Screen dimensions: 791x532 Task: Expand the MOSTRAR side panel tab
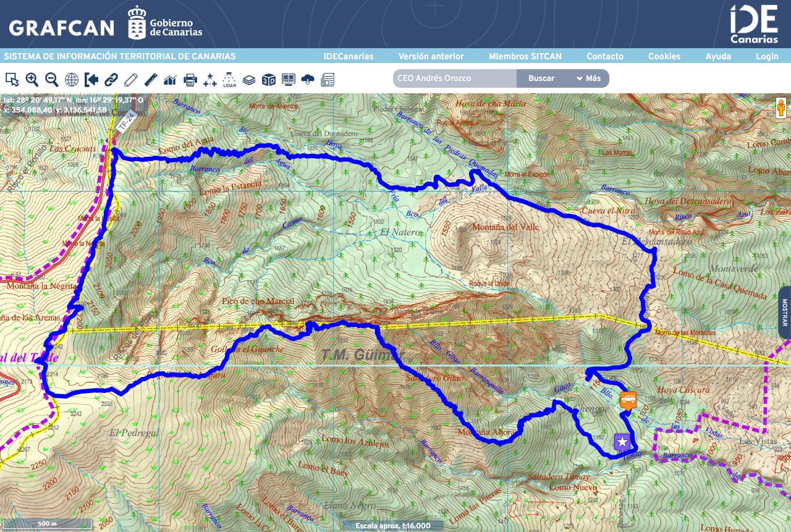[x=784, y=313]
